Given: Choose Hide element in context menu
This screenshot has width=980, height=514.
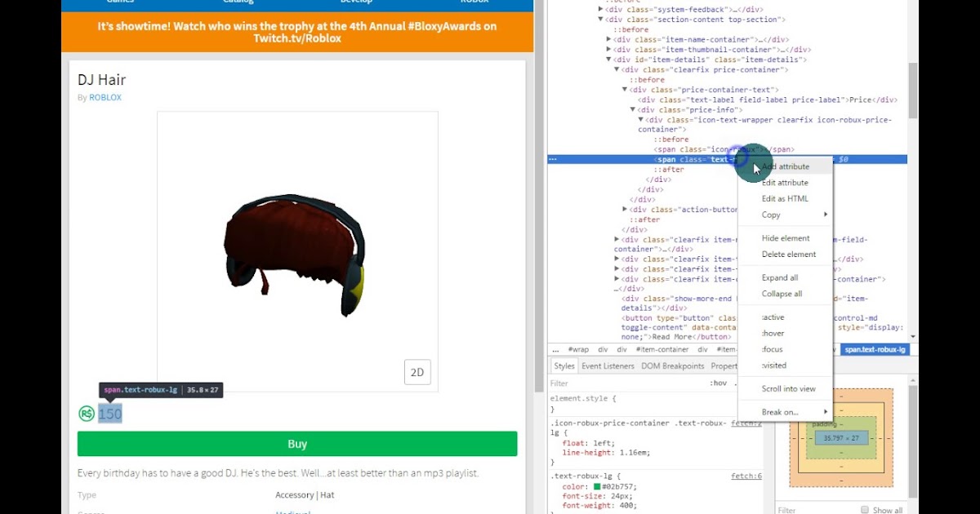Looking at the screenshot, I should click(785, 238).
